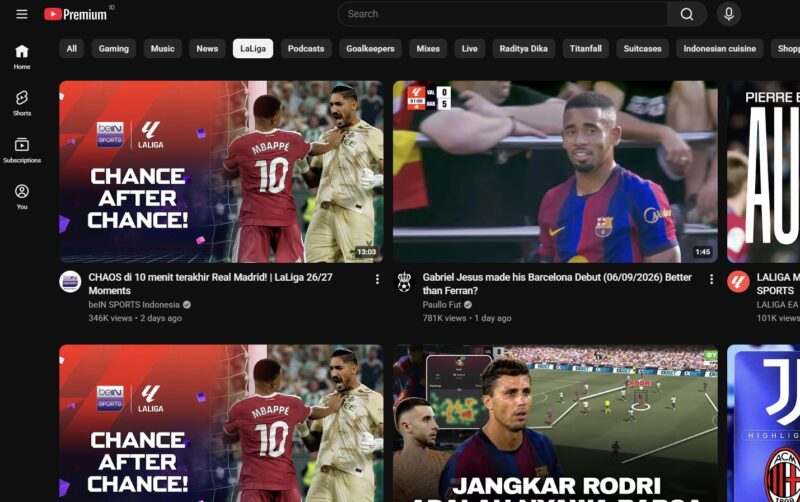The width and height of the screenshot is (800, 502).
Task: Click the 346K views • 2 days ago text
Action: tap(135, 318)
